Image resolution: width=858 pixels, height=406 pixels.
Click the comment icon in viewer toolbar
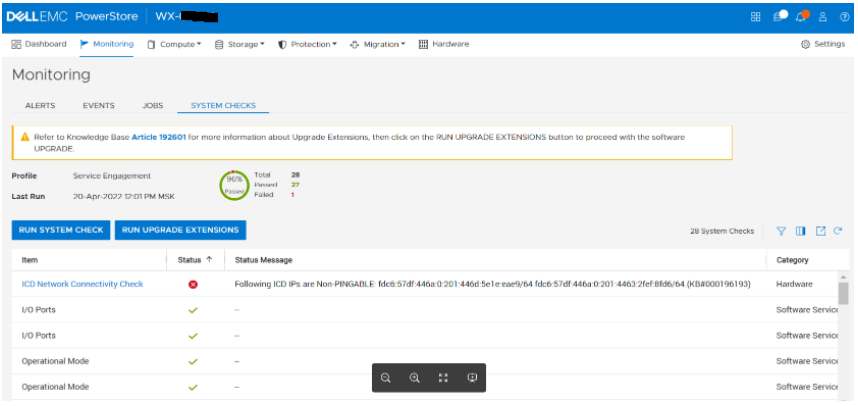click(x=473, y=378)
